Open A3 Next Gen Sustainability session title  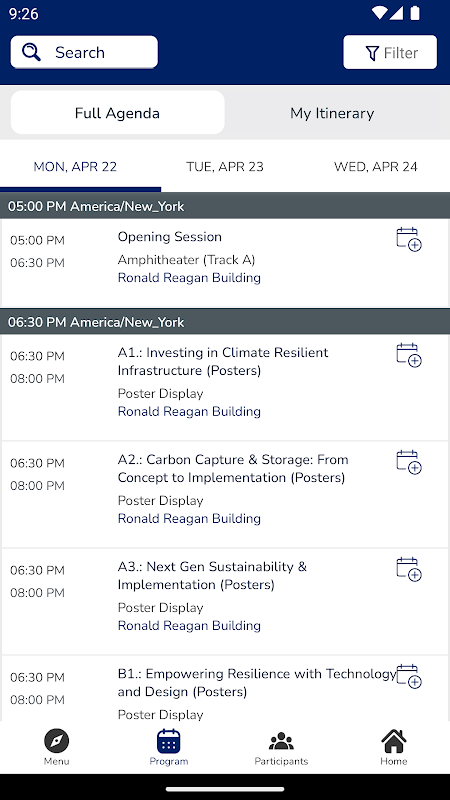coord(212,576)
